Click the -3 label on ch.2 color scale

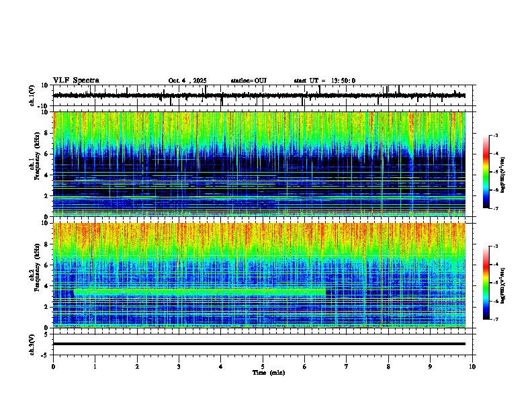(495, 246)
